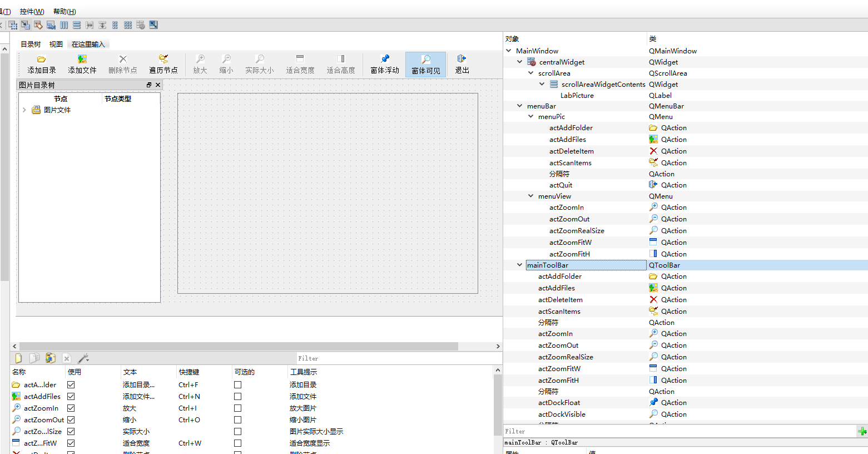868x454 pixels.
Task: Click the 添加目录 folder toolbar button
Action: 42,65
